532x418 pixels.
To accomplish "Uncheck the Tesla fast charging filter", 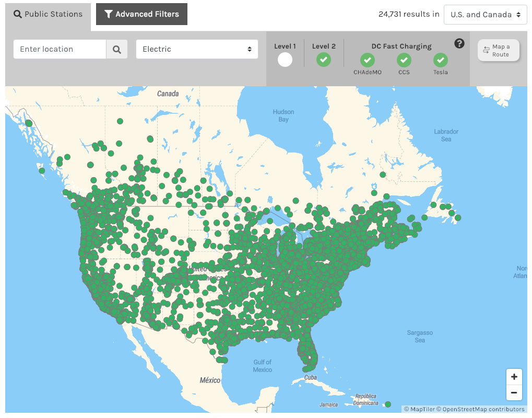I will tap(441, 60).
